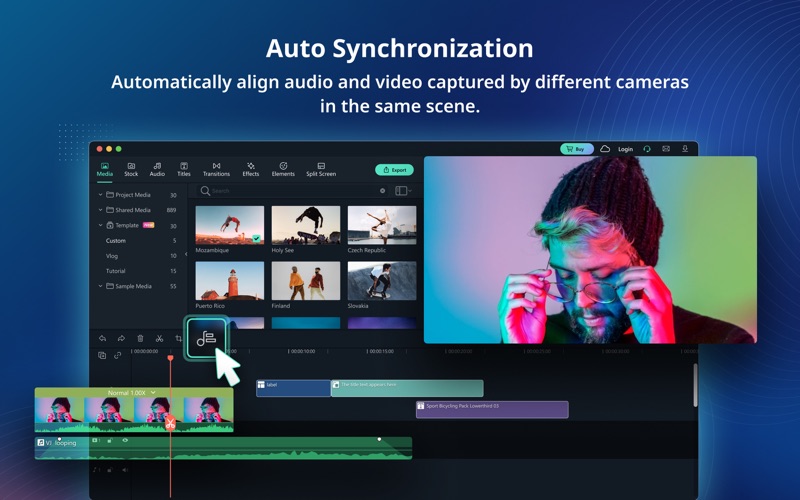Click the Buy button
800x500 pixels.
pyautogui.click(x=577, y=149)
